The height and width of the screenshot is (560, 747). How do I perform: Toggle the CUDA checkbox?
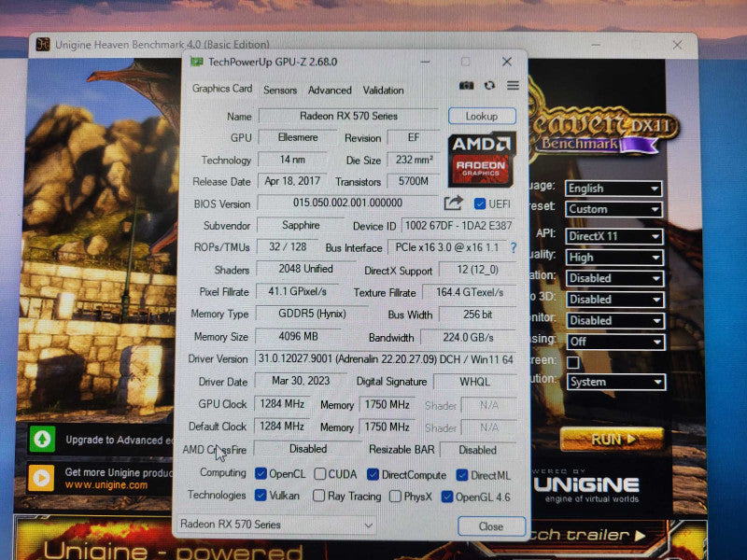[x=320, y=474]
